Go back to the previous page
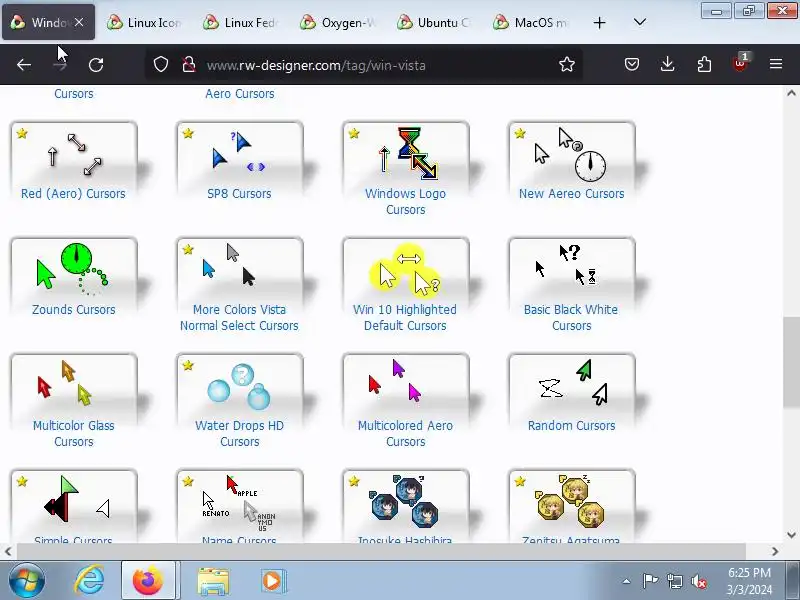Image resolution: width=800 pixels, height=600 pixels. pyautogui.click(x=23, y=65)
